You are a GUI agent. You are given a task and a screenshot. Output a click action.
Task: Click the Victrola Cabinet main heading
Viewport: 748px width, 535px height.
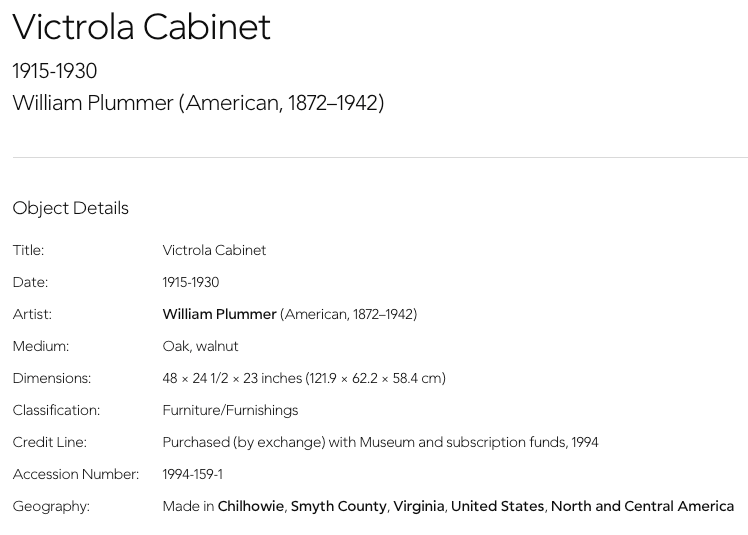point(141,27)
